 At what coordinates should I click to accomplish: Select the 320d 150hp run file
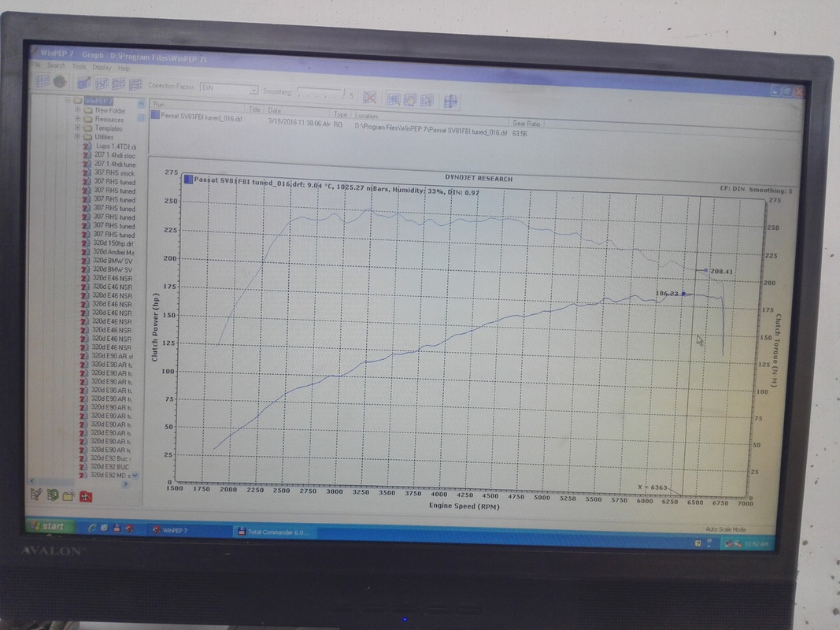click(108, 243)
